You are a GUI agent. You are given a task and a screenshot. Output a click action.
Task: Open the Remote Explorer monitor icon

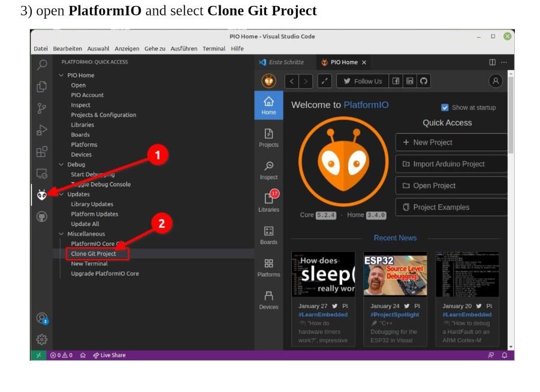pos(42,173)
